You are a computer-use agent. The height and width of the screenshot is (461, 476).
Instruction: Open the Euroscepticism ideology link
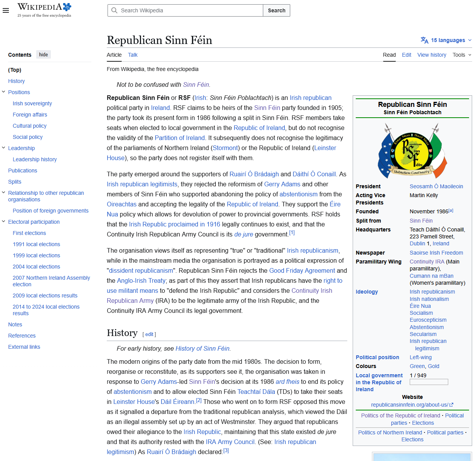(428, 320)
